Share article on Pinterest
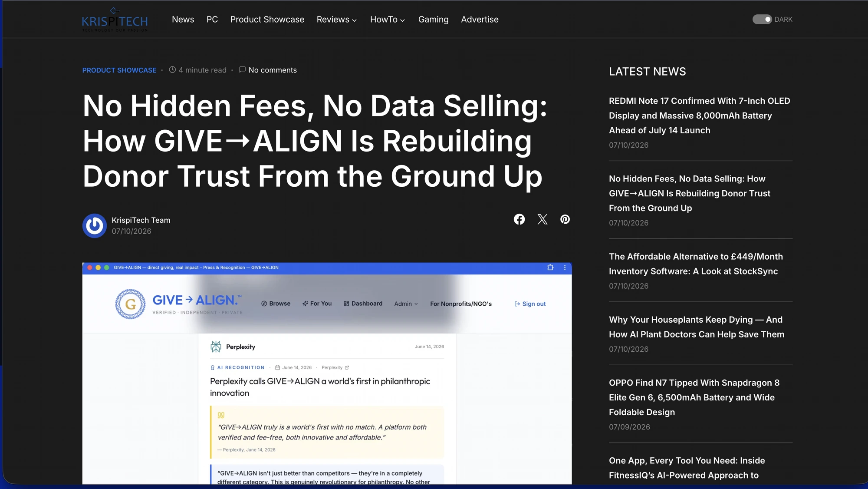This screenshot has width=868, height=489. (565, 219)
